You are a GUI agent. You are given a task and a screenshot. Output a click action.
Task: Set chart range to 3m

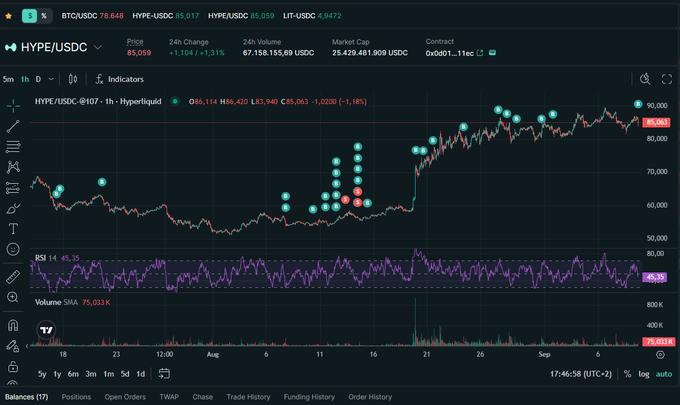pos(91,374)
